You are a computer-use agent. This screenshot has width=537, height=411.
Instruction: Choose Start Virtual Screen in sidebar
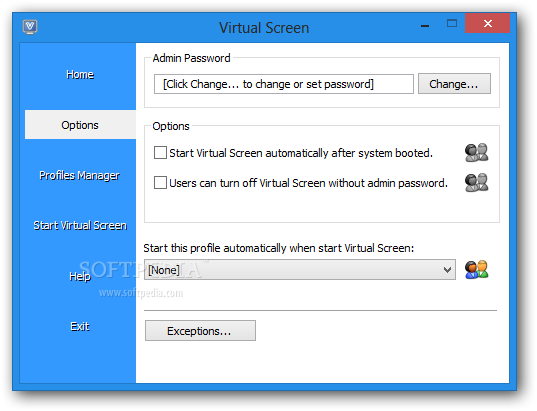click(x=80, y=225)
